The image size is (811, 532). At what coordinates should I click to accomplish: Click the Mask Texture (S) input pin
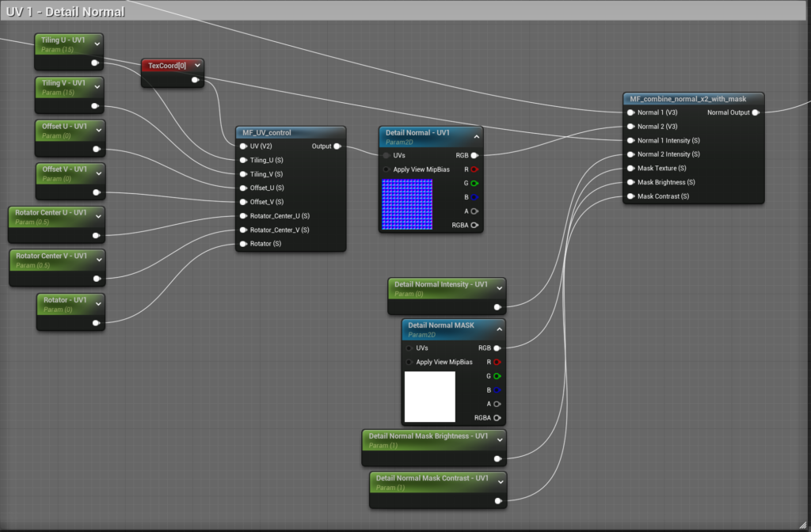point(630,169)
